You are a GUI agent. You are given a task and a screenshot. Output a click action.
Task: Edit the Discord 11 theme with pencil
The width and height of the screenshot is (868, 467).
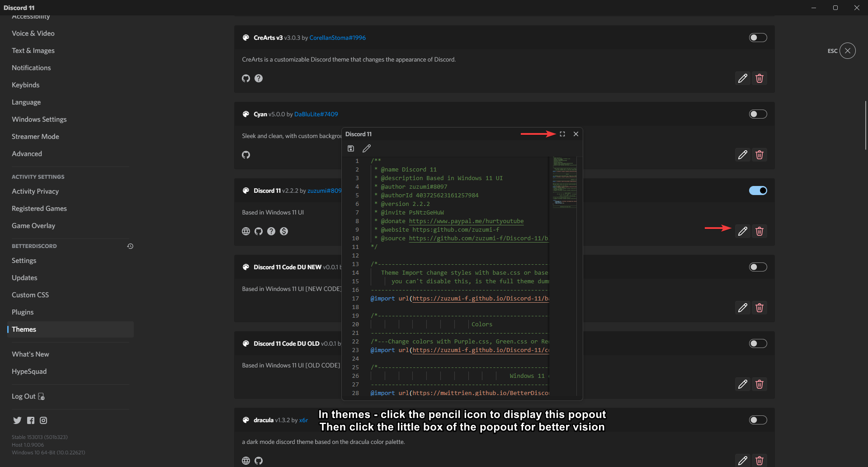(x=743, y=231)
